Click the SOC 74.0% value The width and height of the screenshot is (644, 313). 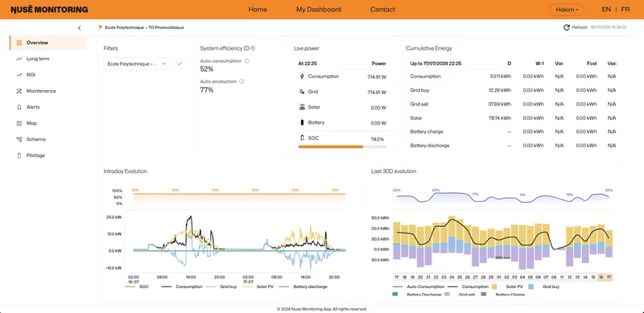coord(377,139)
